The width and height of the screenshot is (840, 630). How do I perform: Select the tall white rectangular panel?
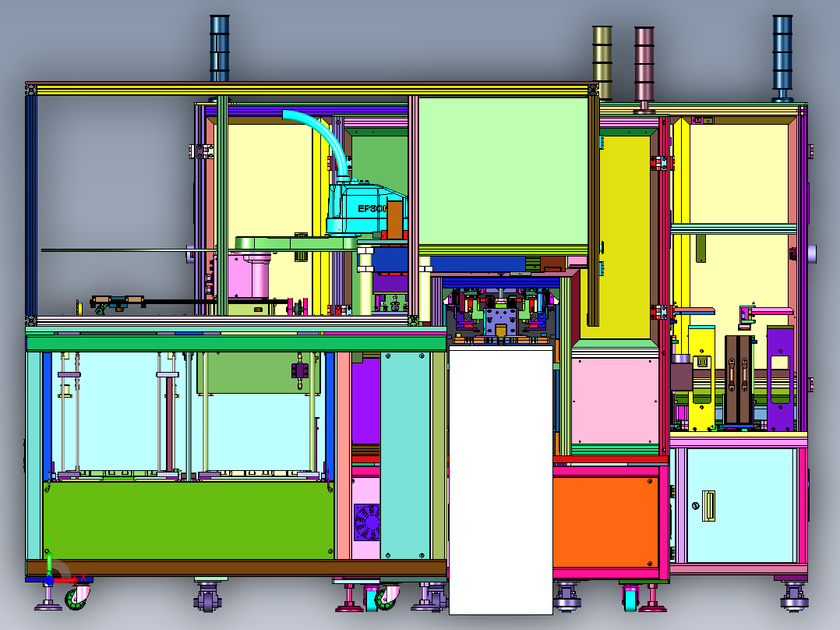click(x=501, y=480)
